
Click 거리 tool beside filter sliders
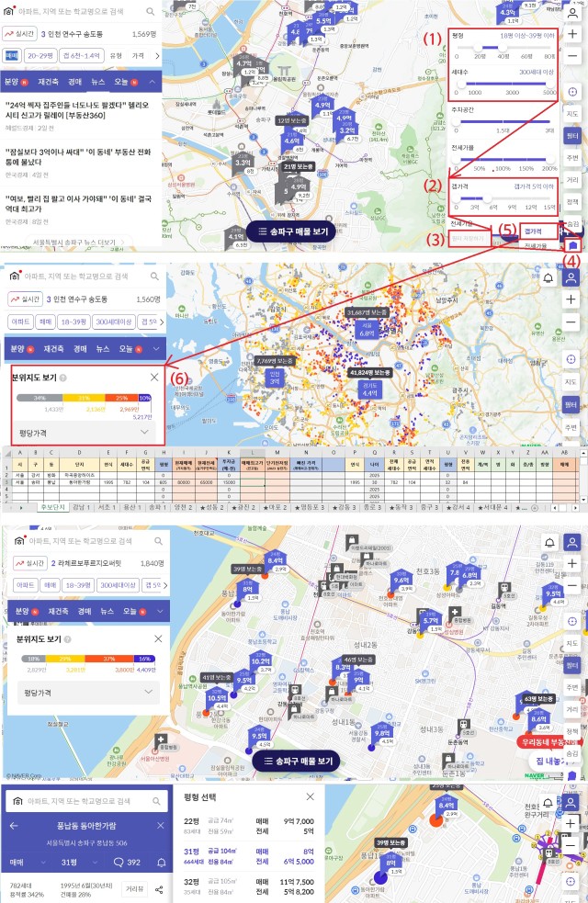click(572, 180)
